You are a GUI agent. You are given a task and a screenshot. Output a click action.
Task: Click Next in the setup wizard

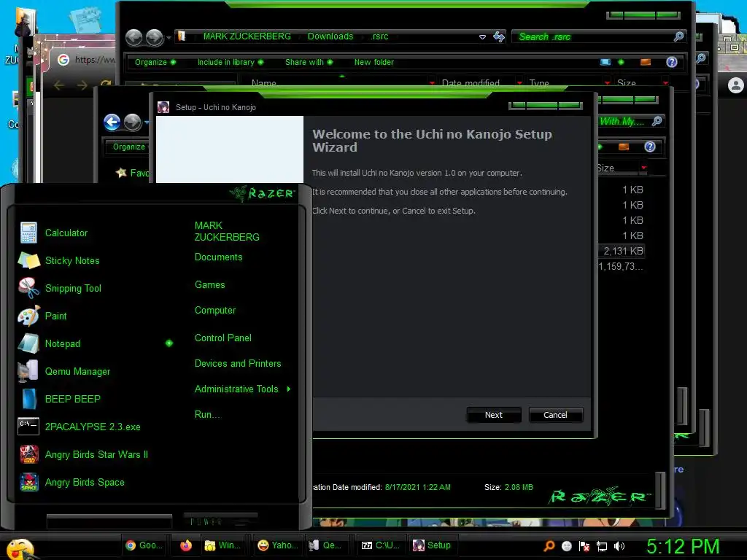tap(494, 415)
